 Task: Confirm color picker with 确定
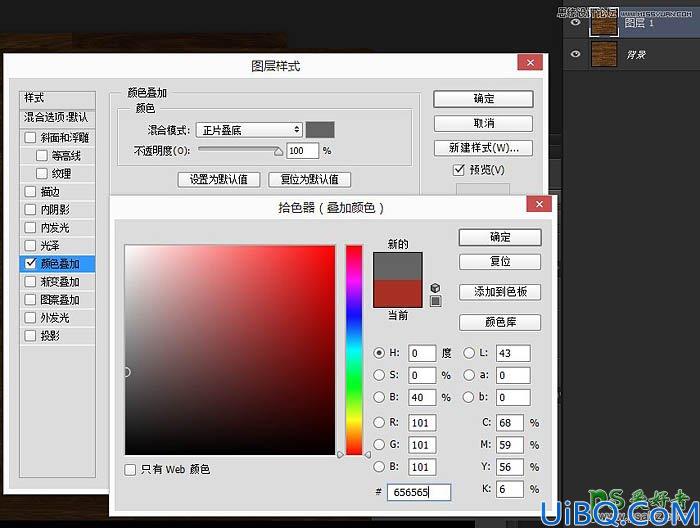pos(500,237)
